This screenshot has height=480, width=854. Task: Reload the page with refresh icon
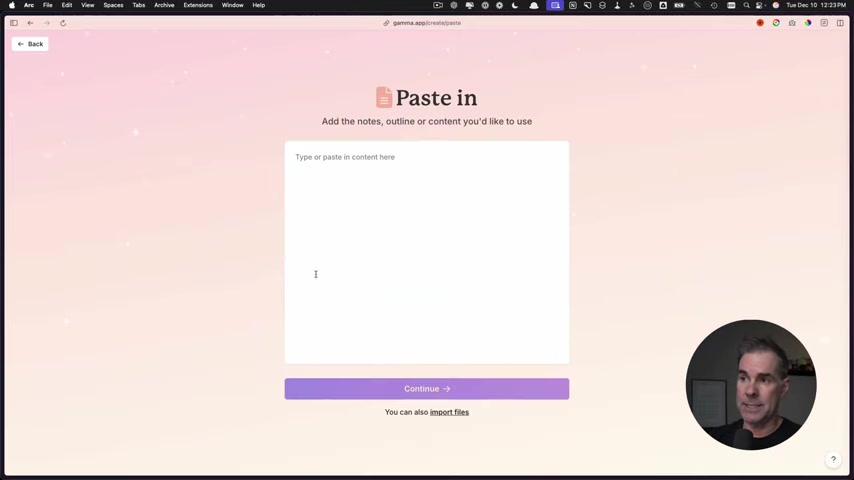click(63, 23)
